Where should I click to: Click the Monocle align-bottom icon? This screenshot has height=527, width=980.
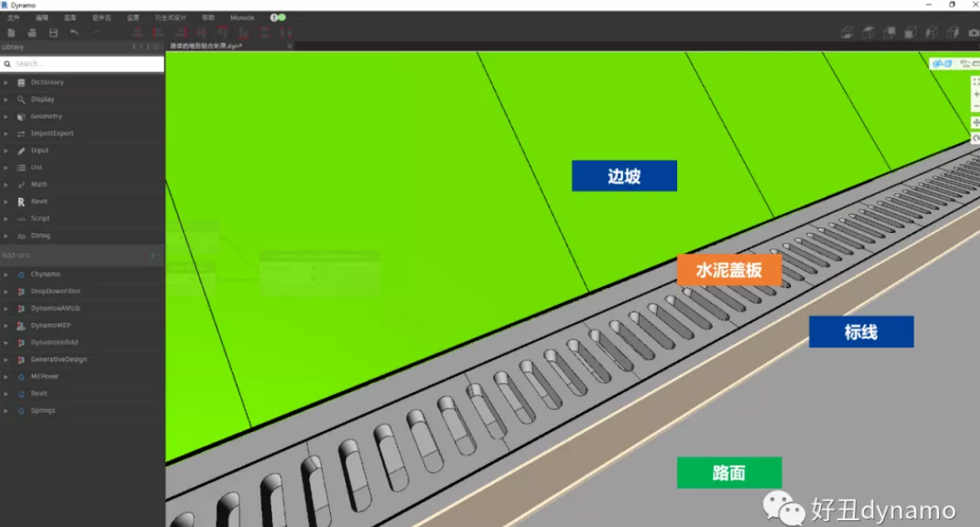point(243,32)
